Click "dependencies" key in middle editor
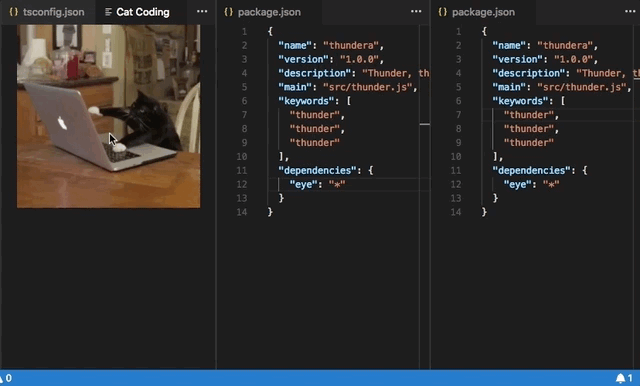This screenshot has height=386, width=640. [318, 170]
